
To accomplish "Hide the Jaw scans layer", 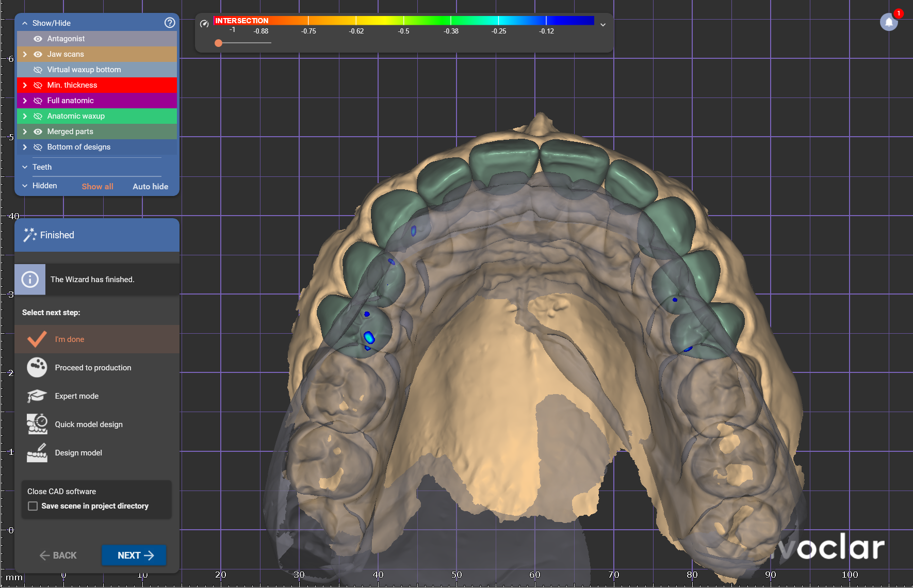I will tap(38, 54).
